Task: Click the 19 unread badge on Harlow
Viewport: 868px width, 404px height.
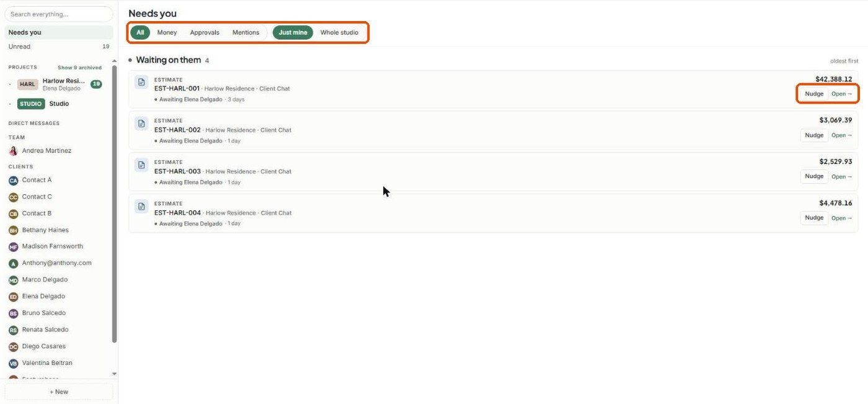Action: [96, 84]
